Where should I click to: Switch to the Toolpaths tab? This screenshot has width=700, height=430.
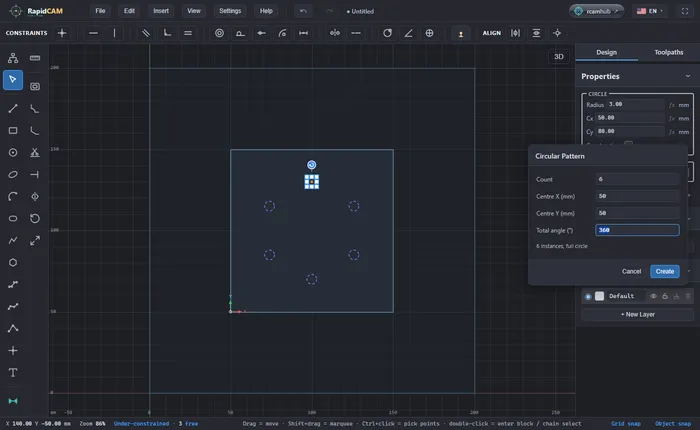coord(668,53)
